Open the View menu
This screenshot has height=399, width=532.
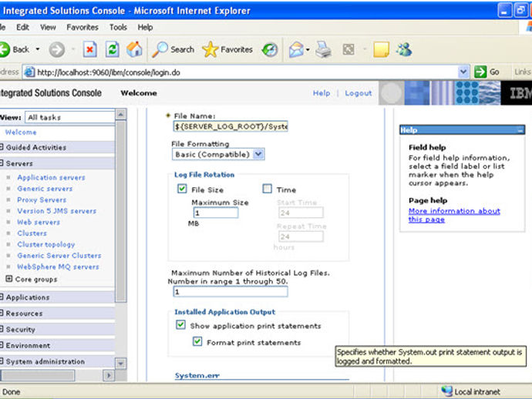(48, 27)
